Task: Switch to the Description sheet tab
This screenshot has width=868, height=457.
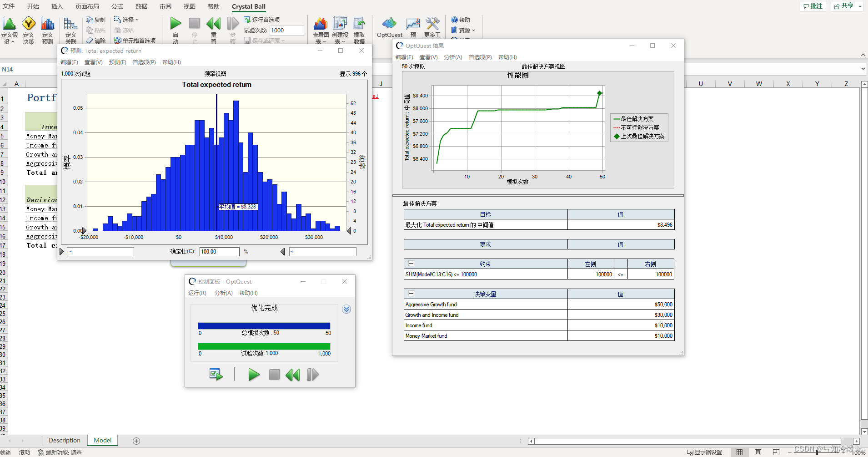Action: coord(64,441)
